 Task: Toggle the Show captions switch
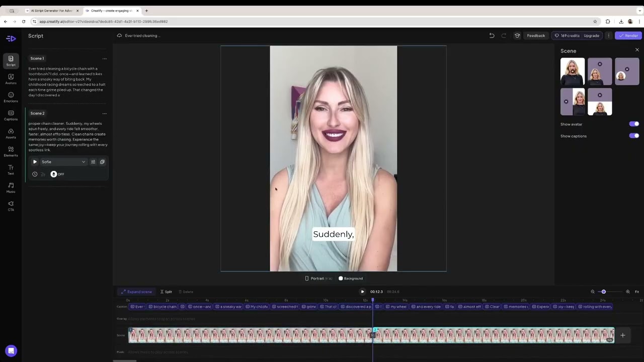pyautogui.click(x=634, y=136)
